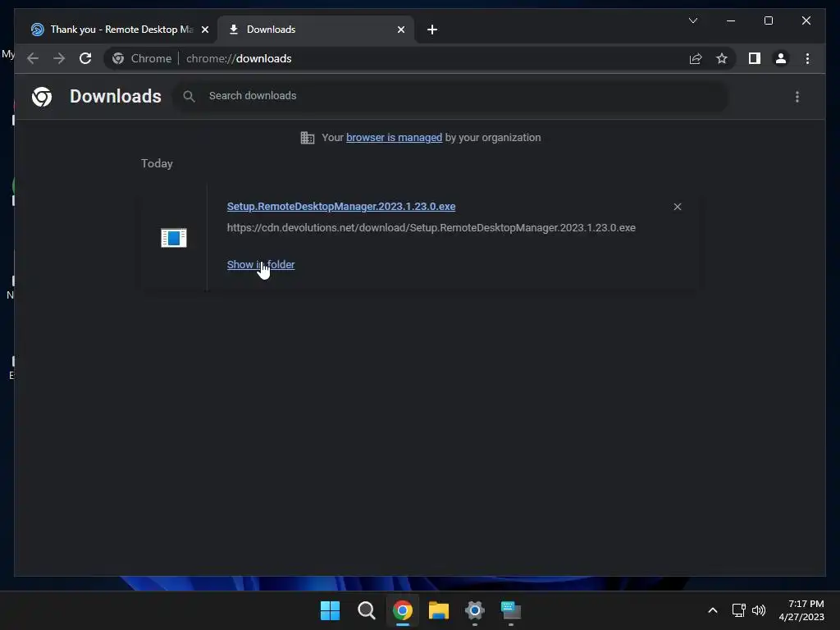Share this page using the share icon
The width and height of the screenshot is (840, 630).
pyautogui.click(x=696, y=58)
